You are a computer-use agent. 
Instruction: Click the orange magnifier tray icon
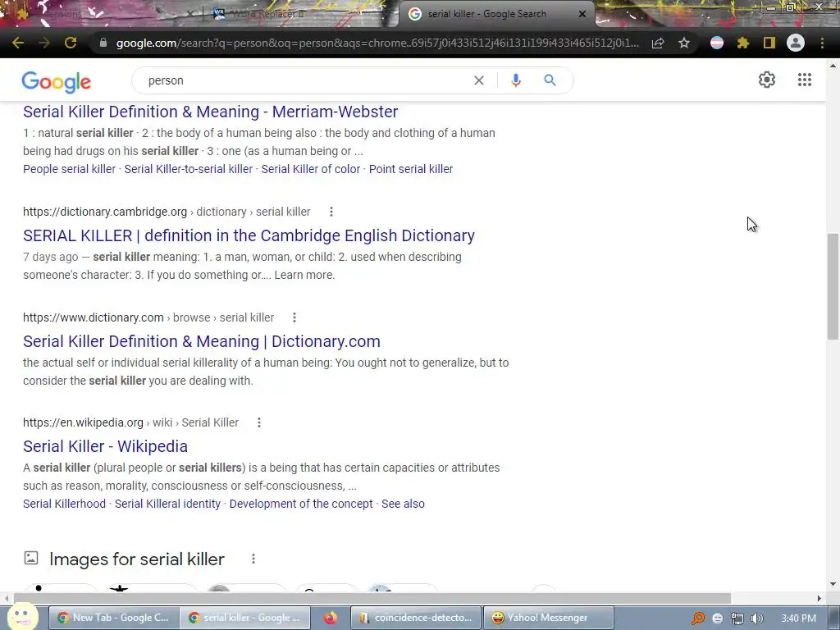click(698, 619)
